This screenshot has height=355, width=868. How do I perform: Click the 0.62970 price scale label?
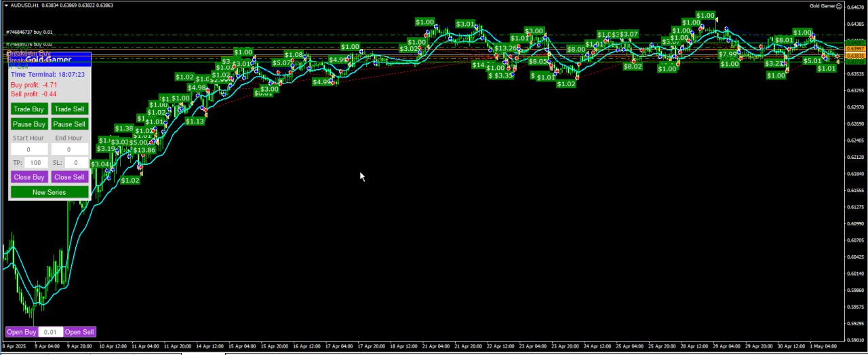[856, 107]
